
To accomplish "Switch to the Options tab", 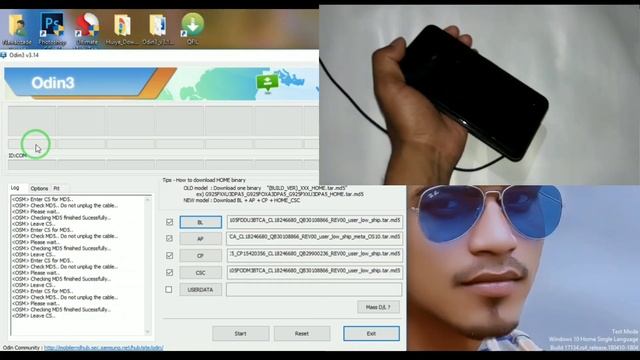I will [39, 189].
